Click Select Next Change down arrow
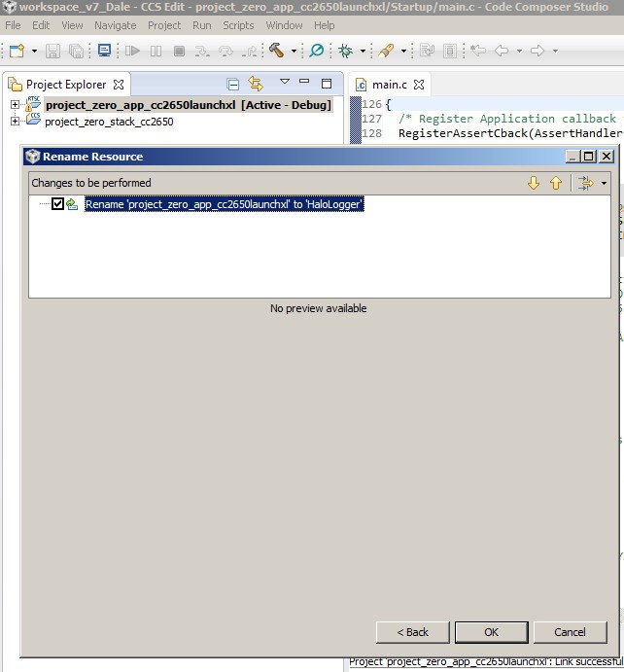 tap(534, 183)
